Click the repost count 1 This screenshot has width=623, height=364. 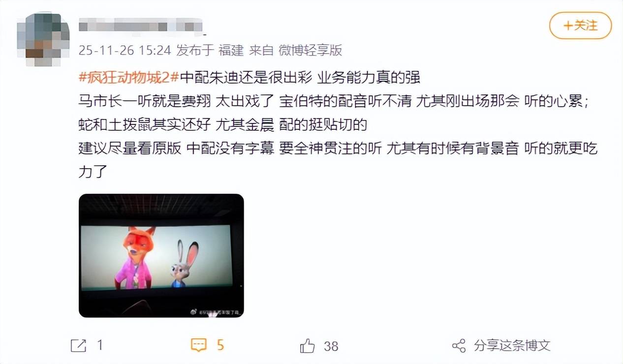click(100, 346)
